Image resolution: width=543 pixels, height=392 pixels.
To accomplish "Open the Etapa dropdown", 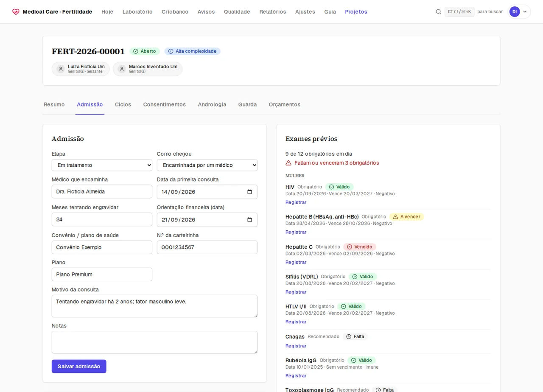I will click(x=102, y=165).
